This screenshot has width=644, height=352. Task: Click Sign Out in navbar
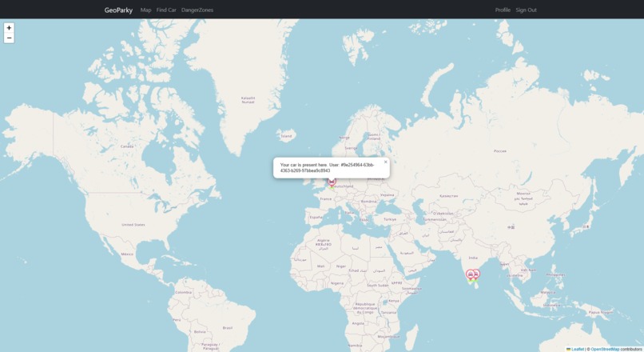(526, 10)
